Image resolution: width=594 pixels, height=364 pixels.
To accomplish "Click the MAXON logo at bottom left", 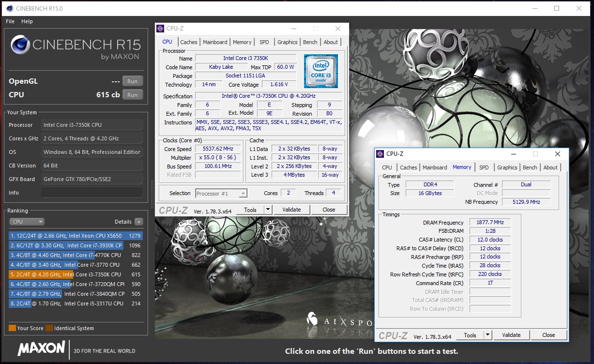I will [x=42, y=349].
